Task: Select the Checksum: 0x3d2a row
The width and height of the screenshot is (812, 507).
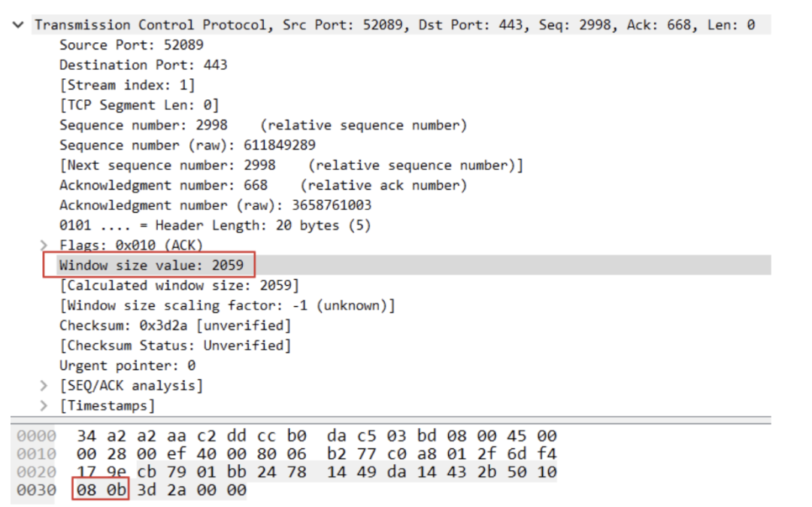Action: point(175,326)
